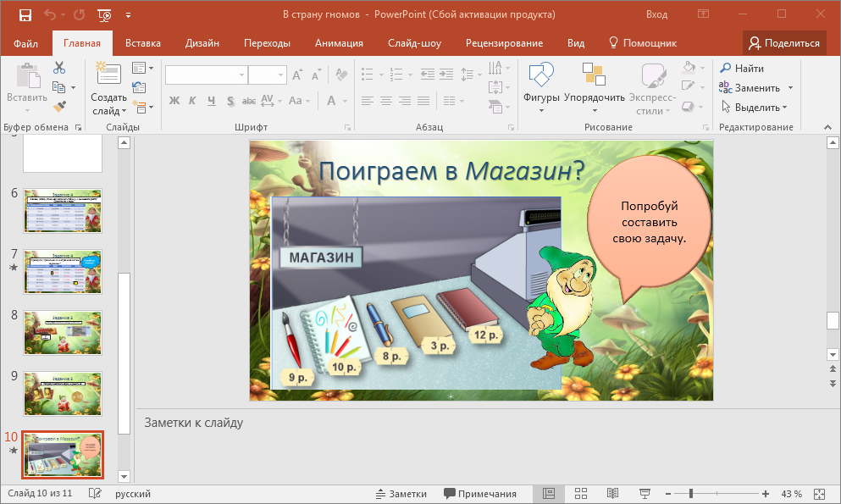Fit slide to current window icon
This screenshot has width=841, height=504.
coord(820,494)
